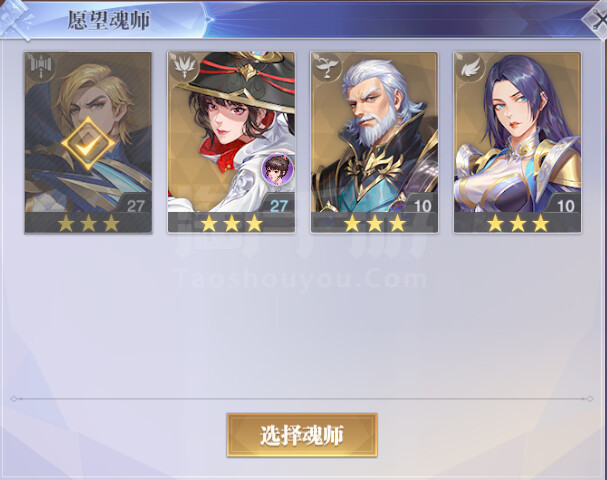Select the blonde-haired soul master card
The height and width of the screenshot is (480, 607).
(x=88, y=143)
